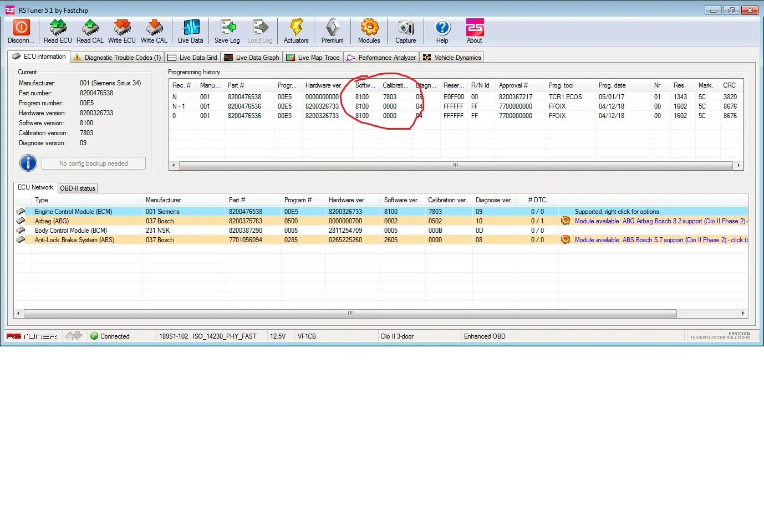Click the 001 (Siemens Sirius 34) manufacturer value
The height and width of the screenshot is (532, 764).
pyautogui.click(x=110, y=83)
